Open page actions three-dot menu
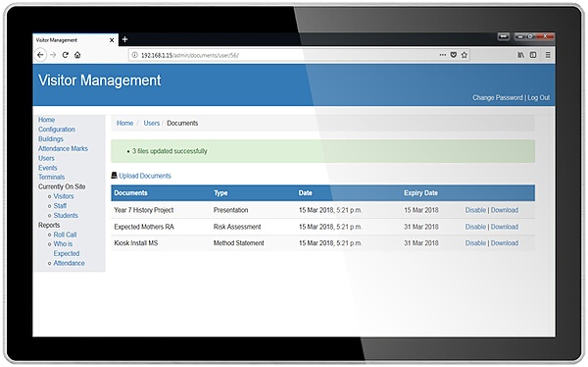588x367 pixels. (x=443, y=55)
